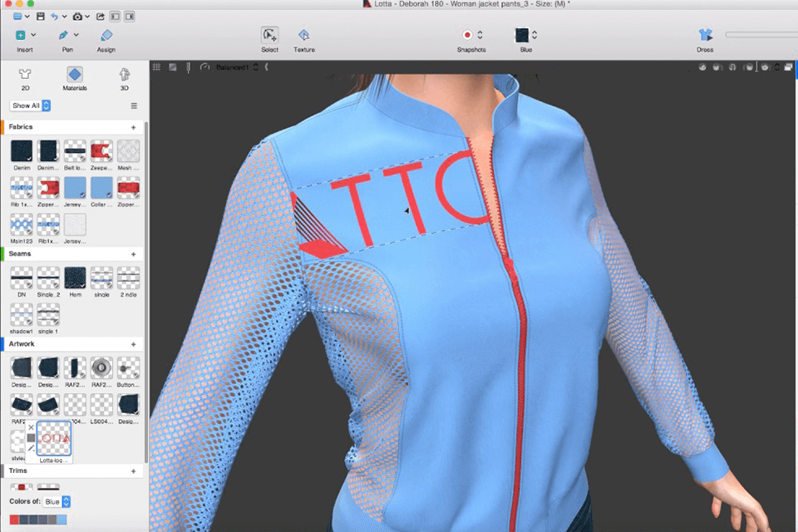Screen dimensions: 798x532
Task: Click the viewport speedometer quality icon
Action: (x=204, y=67)
